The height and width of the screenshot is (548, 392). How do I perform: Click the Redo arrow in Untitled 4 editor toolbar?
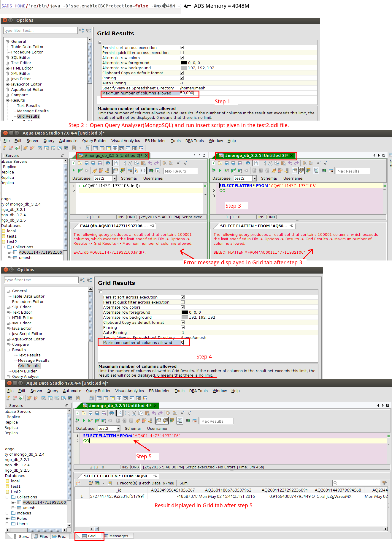(x=160, y=413)
